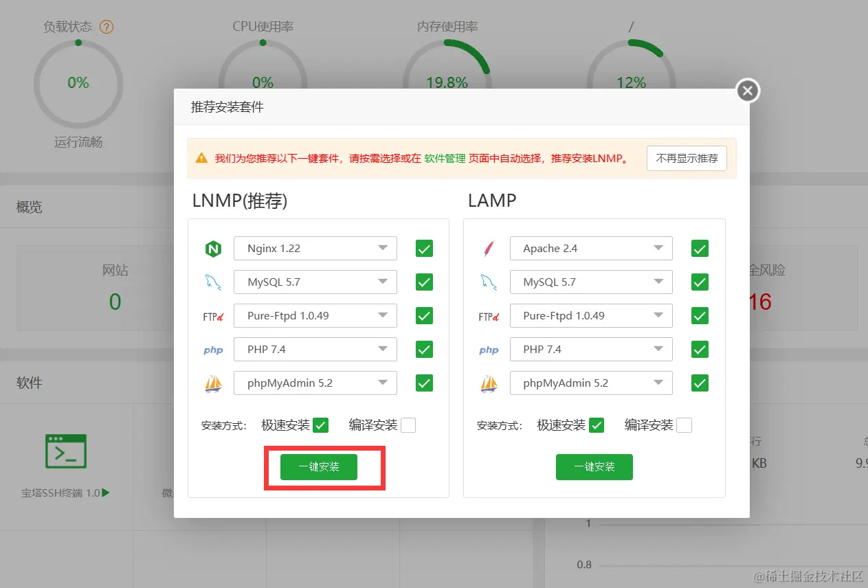This screenshot has height=588, width=868.
Task: Click the Apache feather icon in LAMP
Action: 489,249
